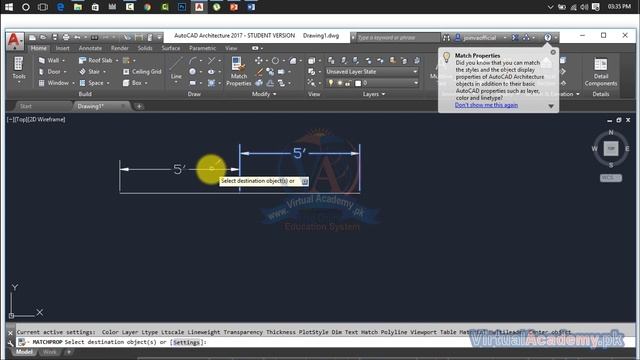Select the Stair tool
The image size is (640, 360).
[x=89, y=71]
